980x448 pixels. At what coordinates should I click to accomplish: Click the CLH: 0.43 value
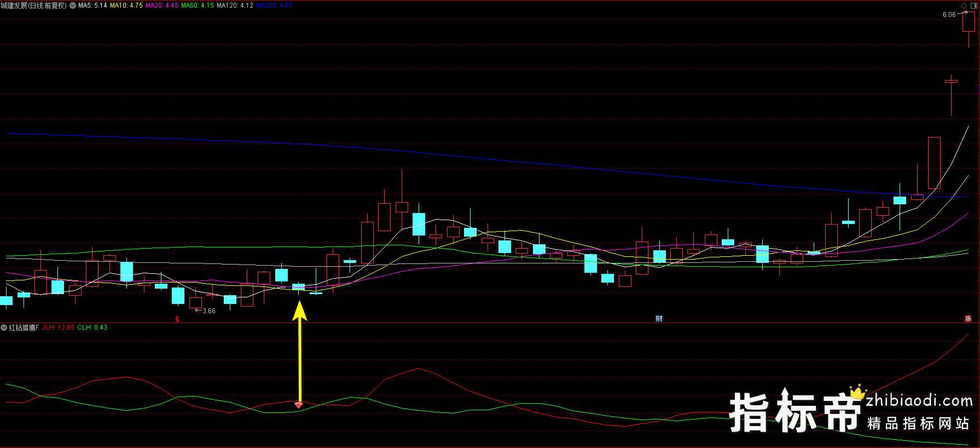(x=92, y=328)
